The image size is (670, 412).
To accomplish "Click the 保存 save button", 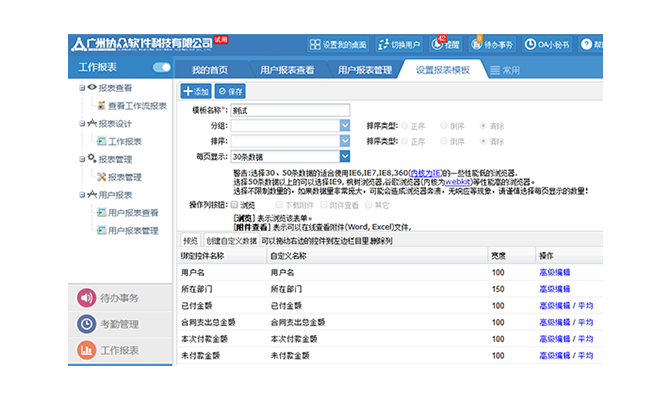I will (x=230, y=91).
